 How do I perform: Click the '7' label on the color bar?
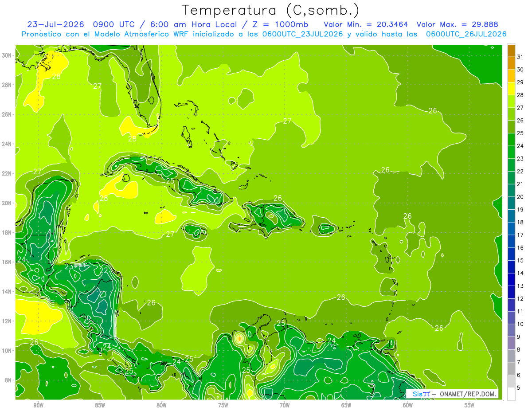tap(519, 362)
